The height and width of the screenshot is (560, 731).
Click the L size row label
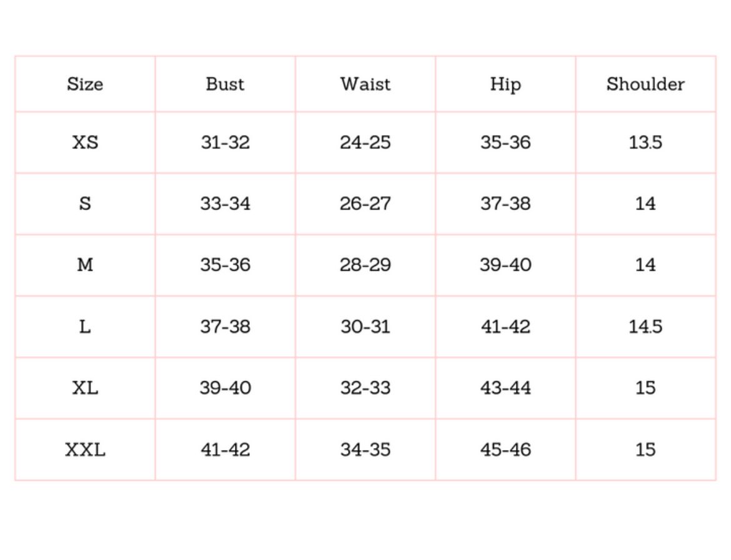85,326
